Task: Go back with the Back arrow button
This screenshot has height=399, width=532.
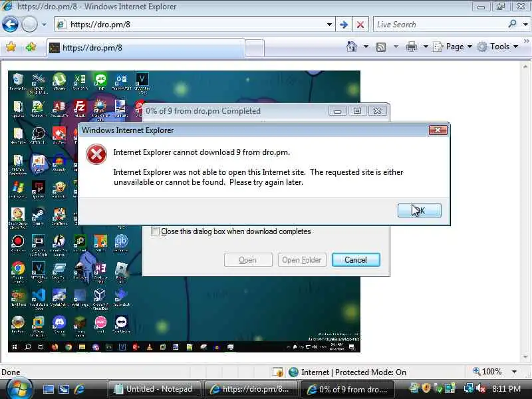Action: [x=10, y=25]
